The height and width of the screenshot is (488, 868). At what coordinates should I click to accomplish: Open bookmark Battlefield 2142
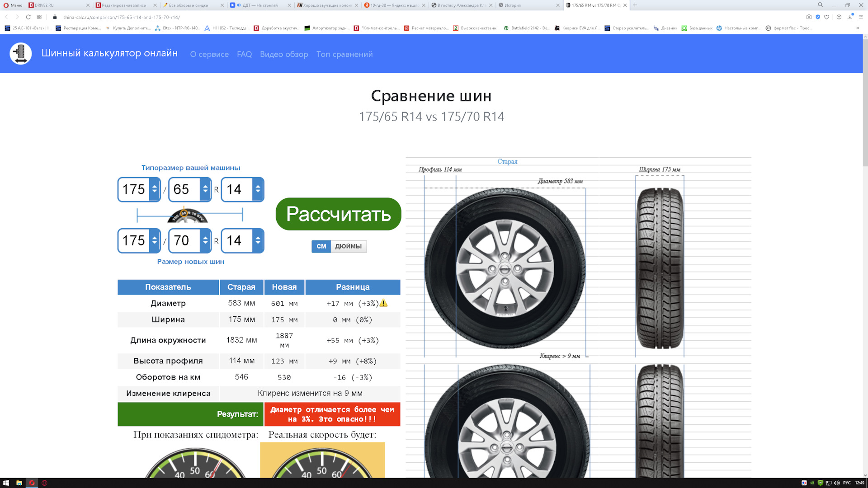tap(527, 28)
